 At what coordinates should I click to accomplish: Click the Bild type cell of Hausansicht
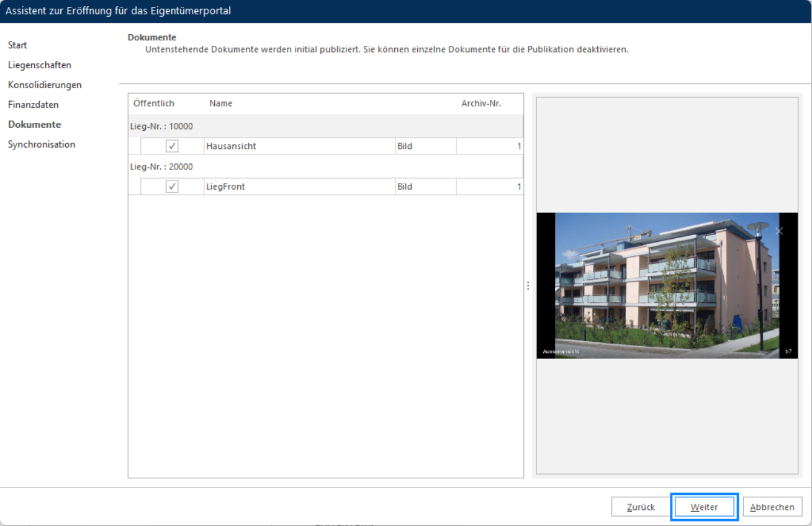pyautogui.click(x=426, y=146)
